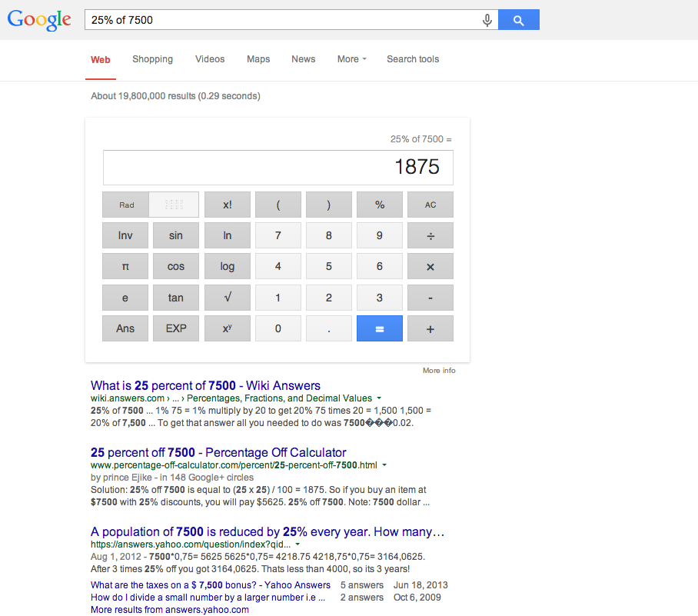This screenshot has height=616, width=698.
Task: Click the square root √ key
Action: 228,298
